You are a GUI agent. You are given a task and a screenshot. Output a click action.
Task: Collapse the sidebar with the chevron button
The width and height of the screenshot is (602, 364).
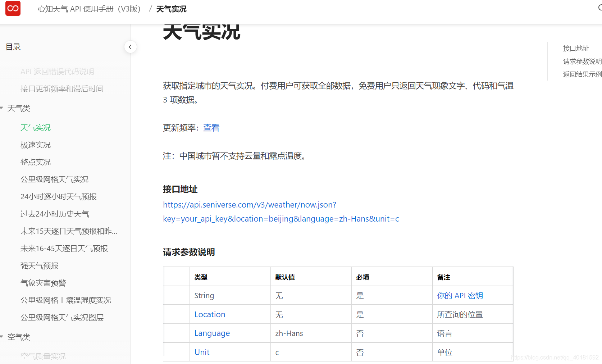point(130,47)
